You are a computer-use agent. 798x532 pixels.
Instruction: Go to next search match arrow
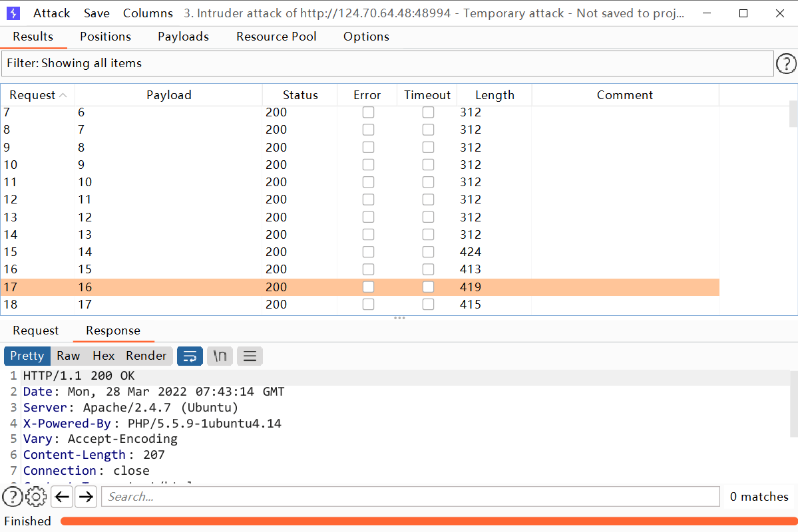(x=86, y=496)
